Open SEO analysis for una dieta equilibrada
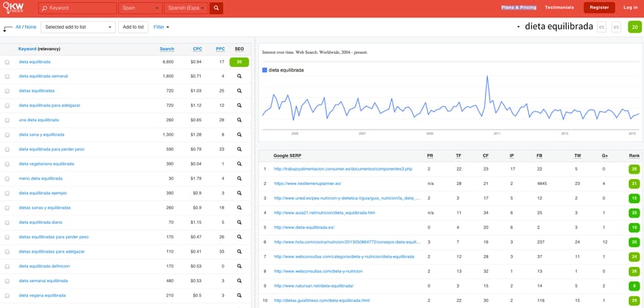The height and width of the screenshot is (308, 644). pos(239,120)
